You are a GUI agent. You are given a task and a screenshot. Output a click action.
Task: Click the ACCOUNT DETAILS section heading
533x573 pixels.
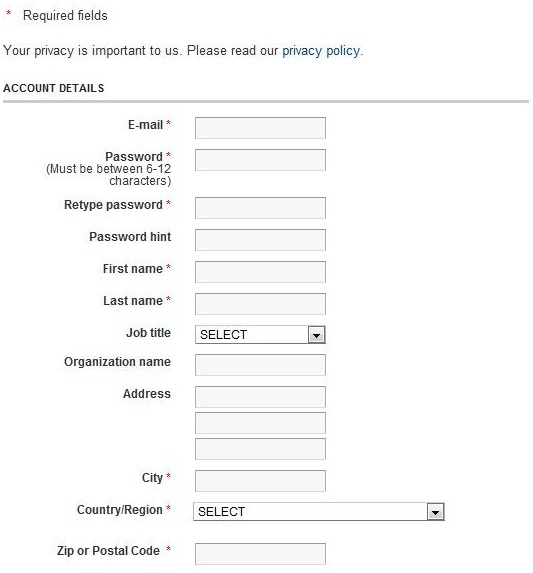tap(54, 88)
